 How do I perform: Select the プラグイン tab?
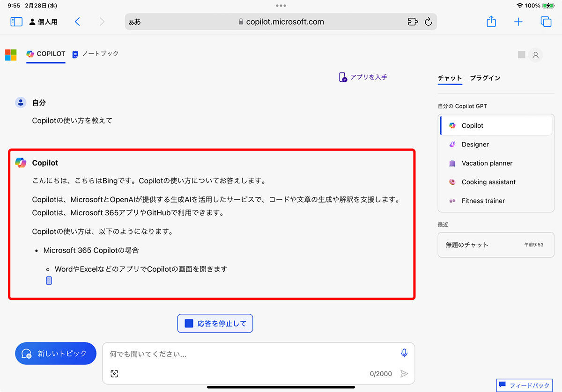485,78
